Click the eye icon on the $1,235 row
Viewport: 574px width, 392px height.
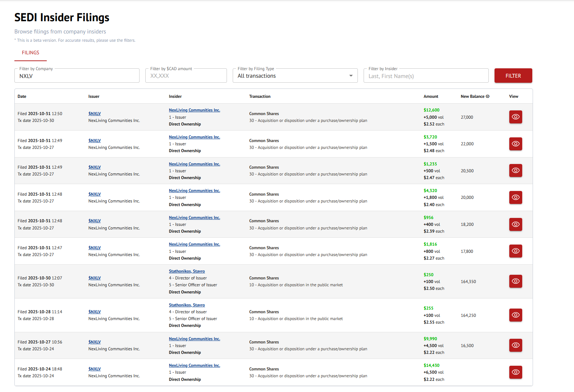click(x=515, y=170)
